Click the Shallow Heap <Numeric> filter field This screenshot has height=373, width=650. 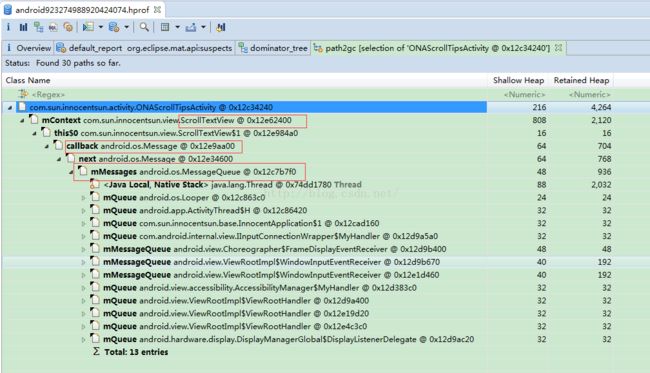tap(524, 94)
